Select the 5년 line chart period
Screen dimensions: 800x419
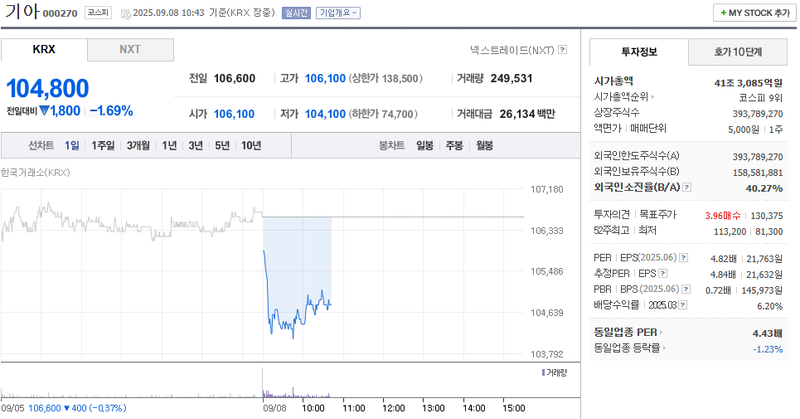222,145
